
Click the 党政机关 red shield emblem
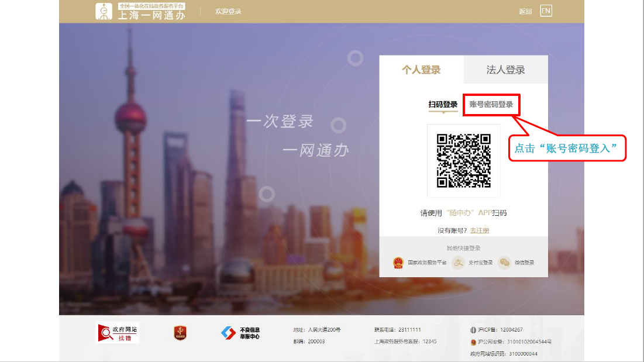[x=180, y=333]
